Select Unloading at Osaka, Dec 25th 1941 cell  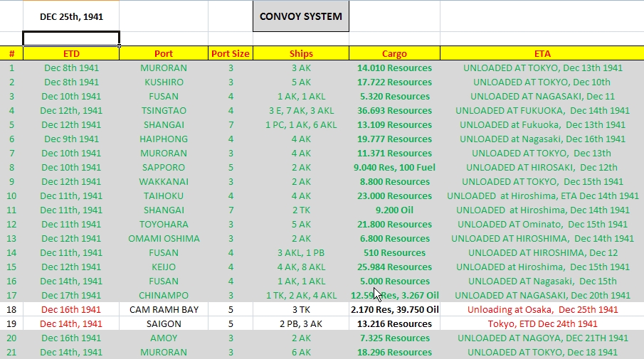tap(542, 309)
